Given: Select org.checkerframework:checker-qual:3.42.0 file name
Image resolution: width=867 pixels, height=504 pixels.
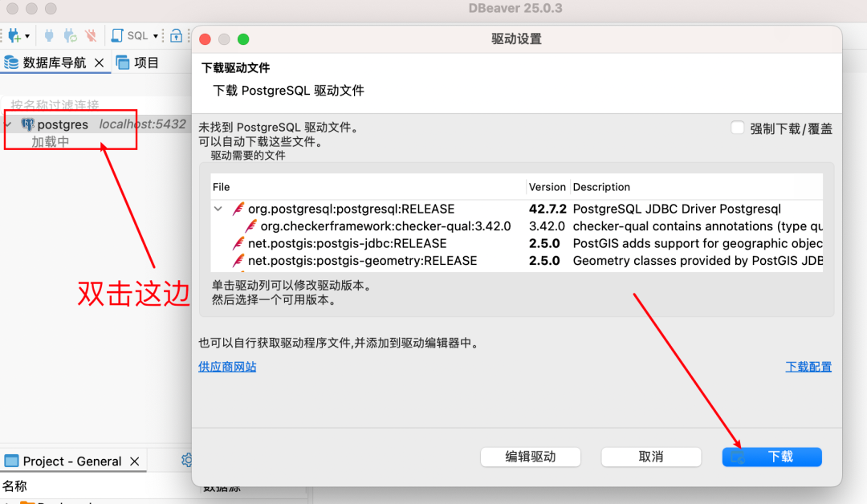Looking at the screenshot, I should click(385, 226).
